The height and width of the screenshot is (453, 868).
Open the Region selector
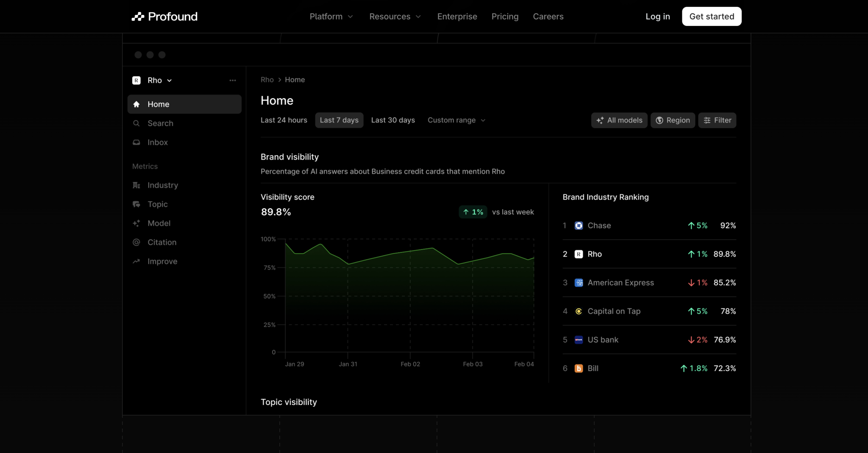pyautogui.click(x=673, y=120)
